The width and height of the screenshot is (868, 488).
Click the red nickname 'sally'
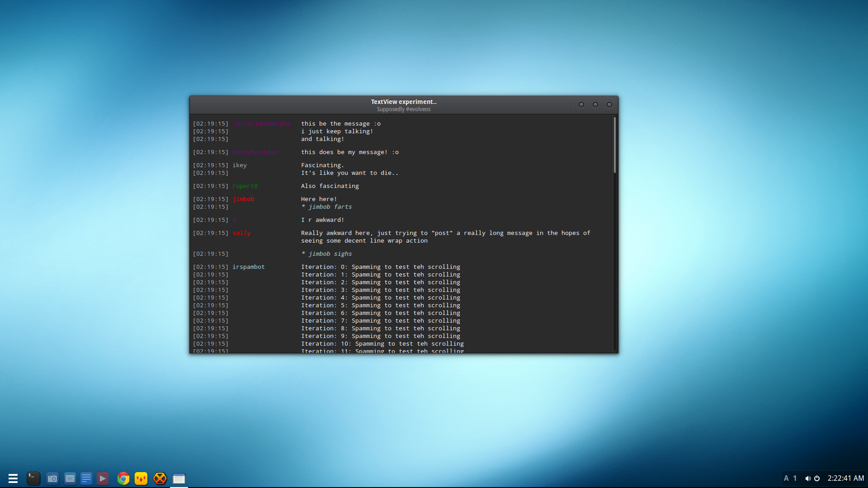pyautogui.click(x=241, y=233)
